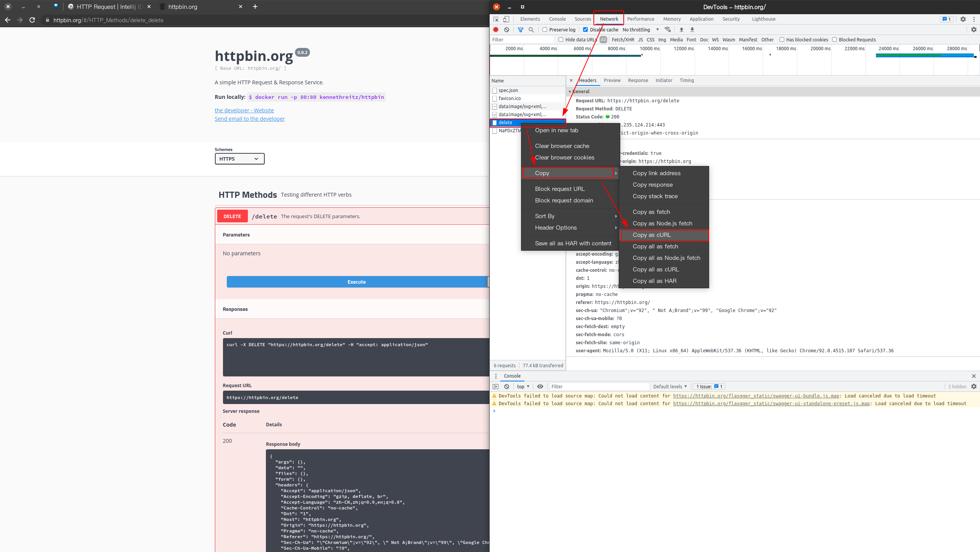Open the swagger-ui-bundle.js.map link
This screenshot has height=552, width=980.
756,396
